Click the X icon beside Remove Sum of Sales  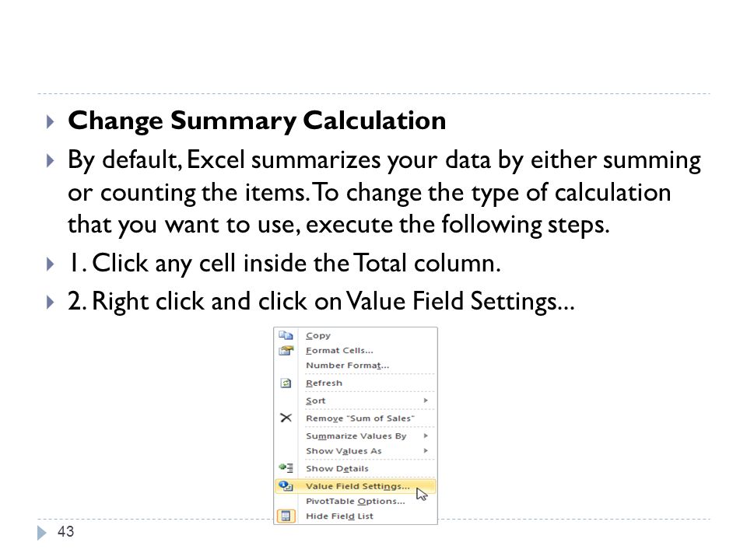pyautogui.click(x=286, y=418)
